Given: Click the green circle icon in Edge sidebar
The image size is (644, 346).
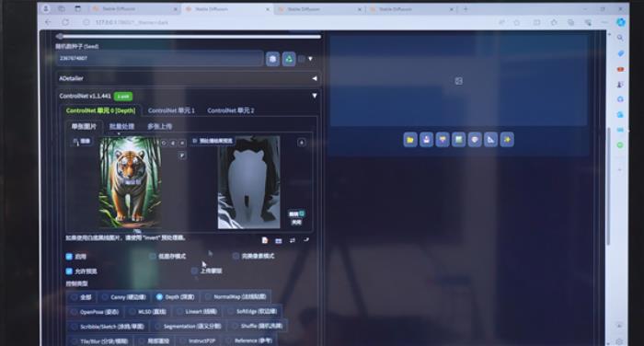Looking at the screenshot, I should 620,145.
